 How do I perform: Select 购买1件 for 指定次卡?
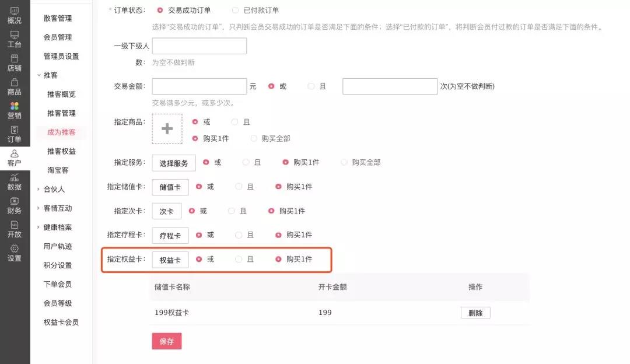271,211
